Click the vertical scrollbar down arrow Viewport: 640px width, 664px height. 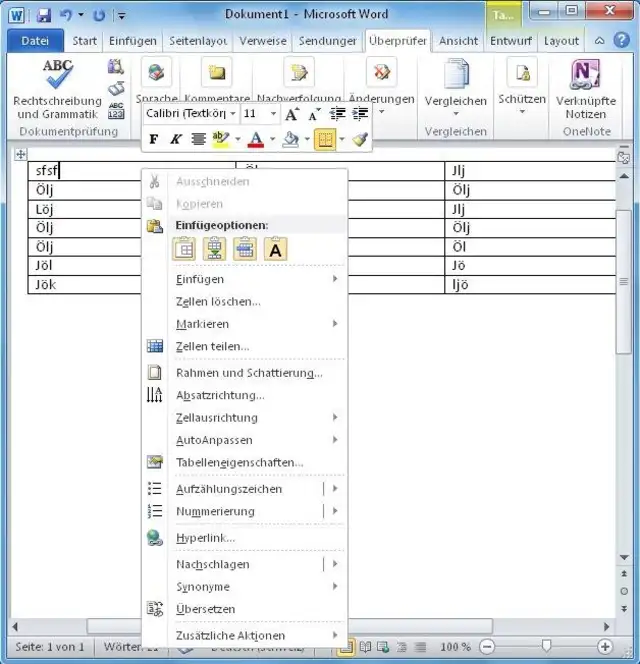(x=624, y=557)
